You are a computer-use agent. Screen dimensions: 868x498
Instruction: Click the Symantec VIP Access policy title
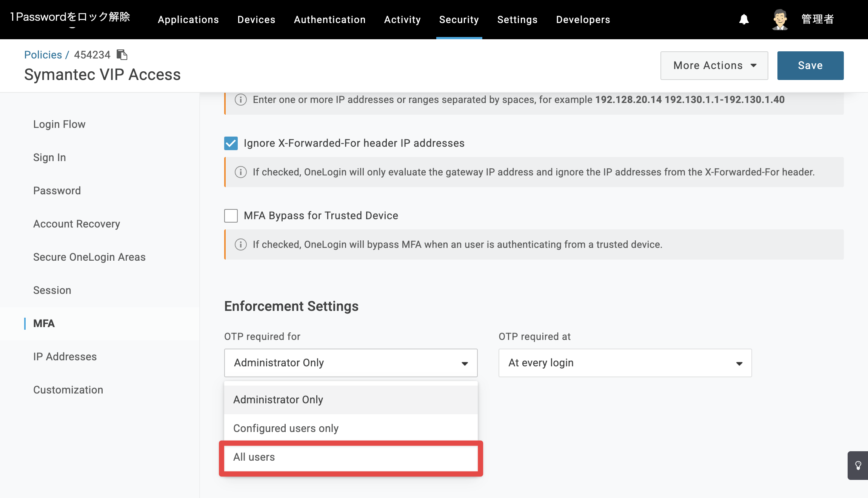102,75
